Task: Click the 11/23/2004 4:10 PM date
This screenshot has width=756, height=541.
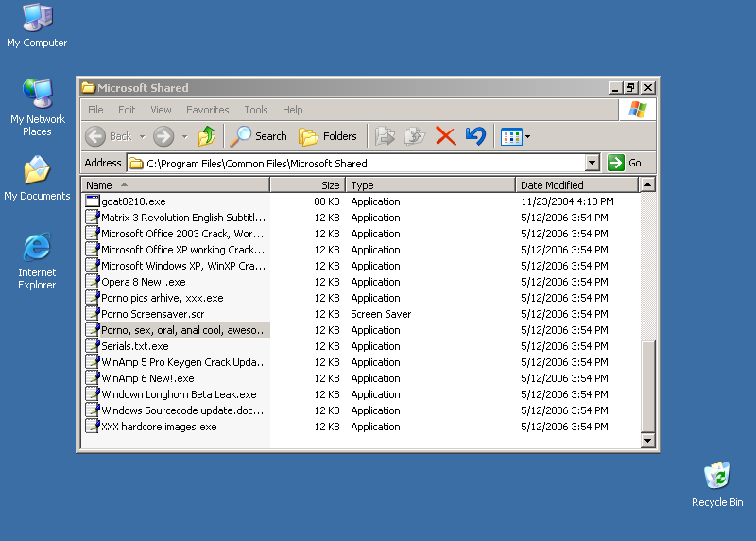Action: coord(567,201)
